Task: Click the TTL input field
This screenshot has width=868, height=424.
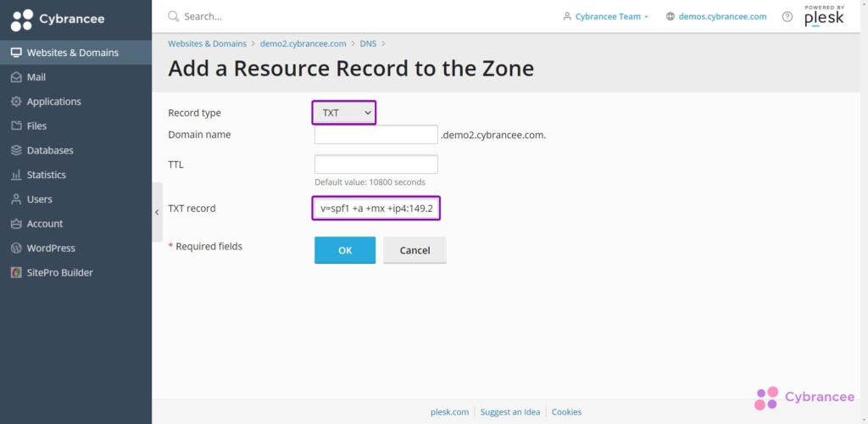Action: tap(376, 165)
